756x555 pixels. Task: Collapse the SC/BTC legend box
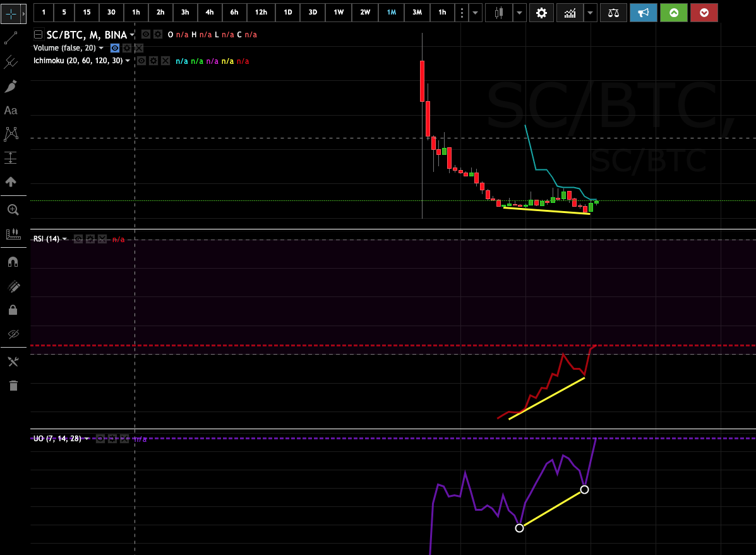tap(38, 34)
